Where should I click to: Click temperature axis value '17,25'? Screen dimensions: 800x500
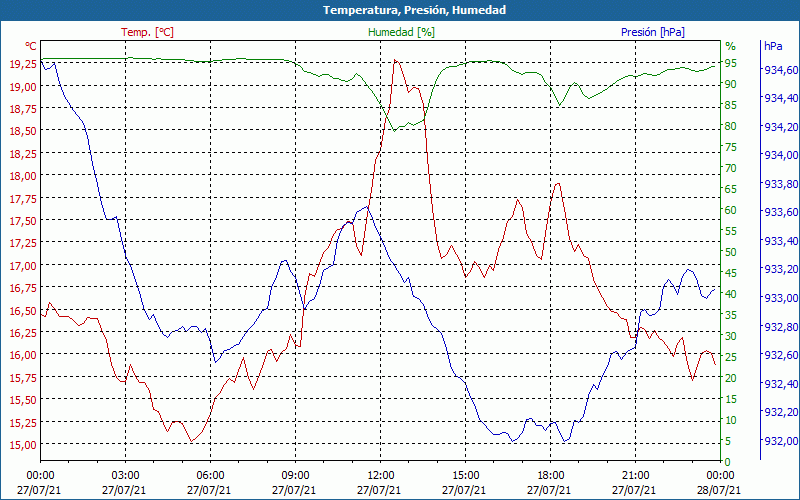(23, 242)
